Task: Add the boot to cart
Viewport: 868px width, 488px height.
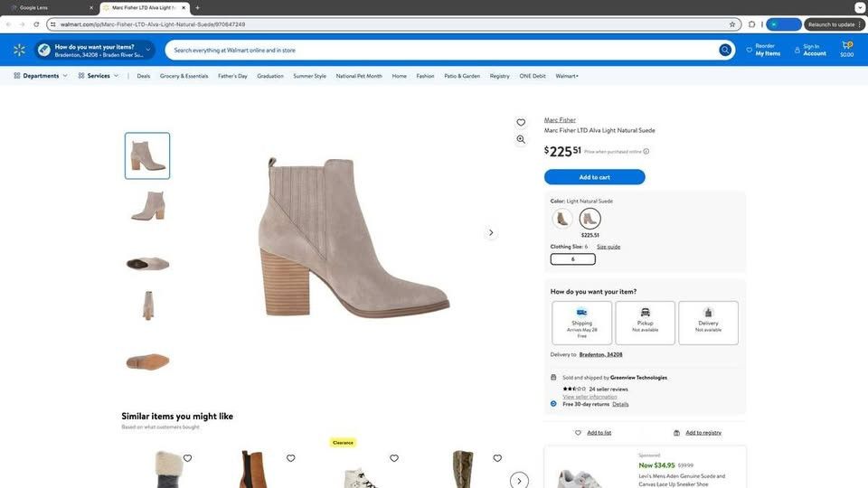Action: (595, 177)
